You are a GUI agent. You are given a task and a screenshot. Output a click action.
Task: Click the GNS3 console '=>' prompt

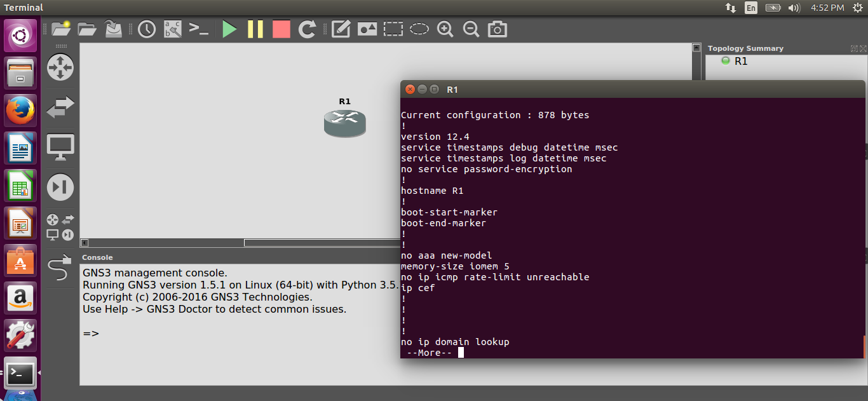(x=91, y=333)
